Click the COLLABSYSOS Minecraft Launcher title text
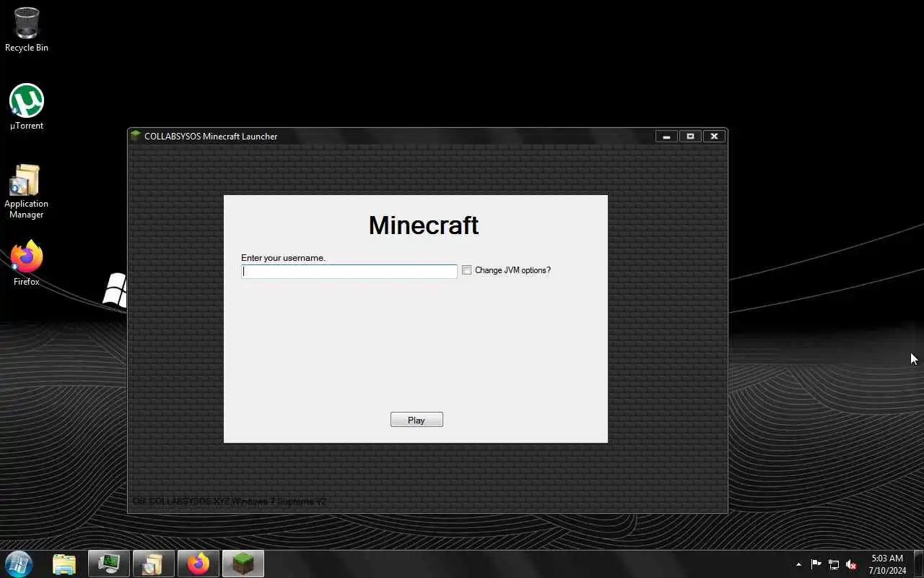Image resolution: width=924 pixels, height=578 pixels. (x=211, y=137)
